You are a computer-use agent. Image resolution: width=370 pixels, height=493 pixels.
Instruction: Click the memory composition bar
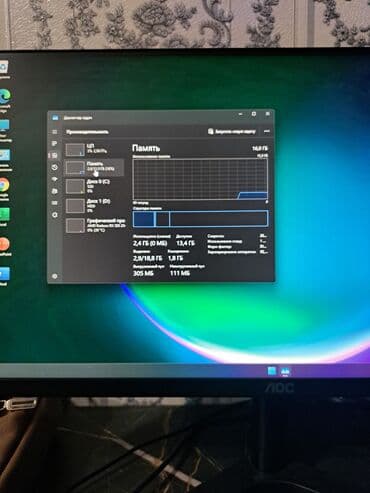click(200, 219)
